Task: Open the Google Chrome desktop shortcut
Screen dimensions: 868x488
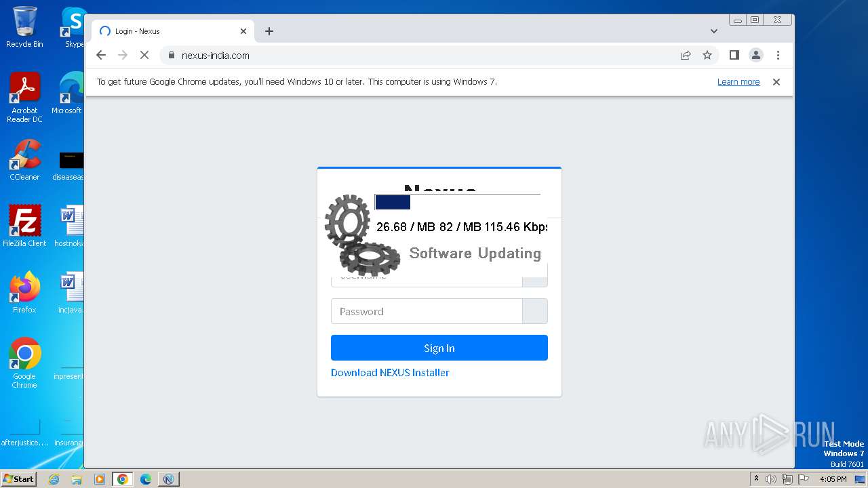Action: (x=24, y=363)
